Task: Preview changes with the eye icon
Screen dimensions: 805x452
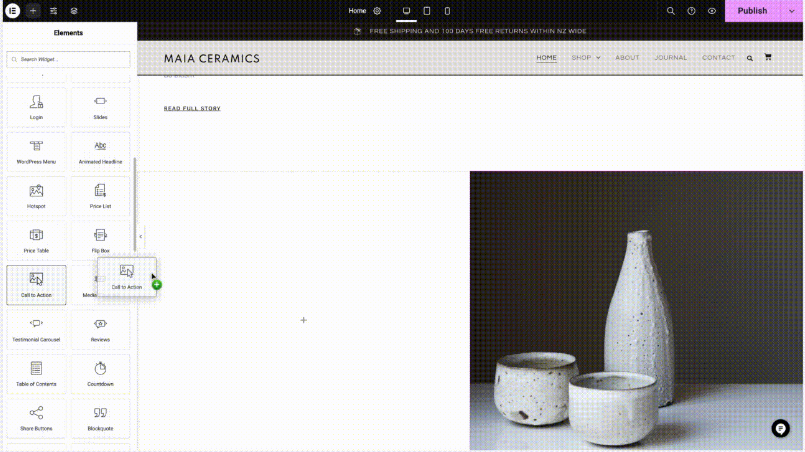Action: (712, 11)
